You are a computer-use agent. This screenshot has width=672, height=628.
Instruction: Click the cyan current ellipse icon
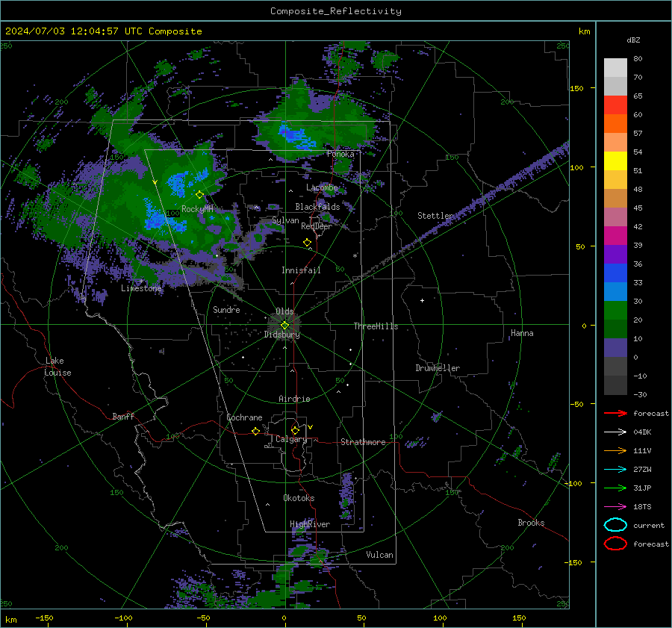(615, 525)
